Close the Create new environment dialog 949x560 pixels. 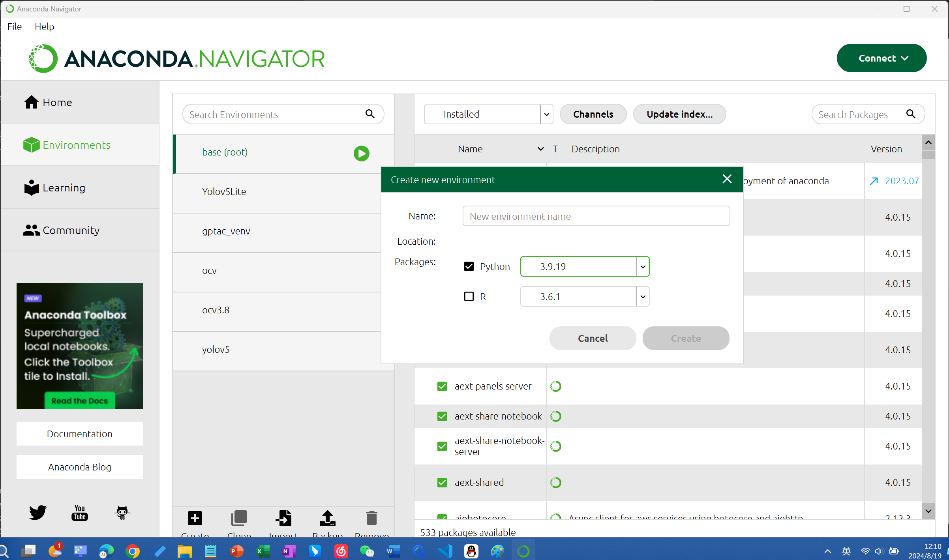pyautogui.click(x=727, y=179)
